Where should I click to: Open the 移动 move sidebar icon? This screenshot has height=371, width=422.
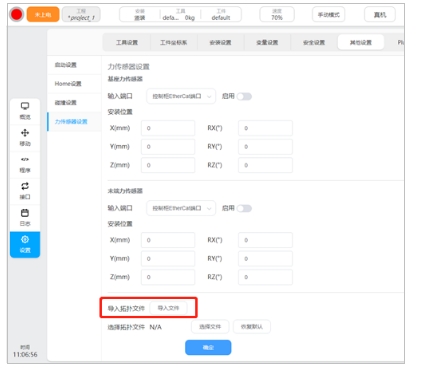pyautogui.click(x=25, y=138)
